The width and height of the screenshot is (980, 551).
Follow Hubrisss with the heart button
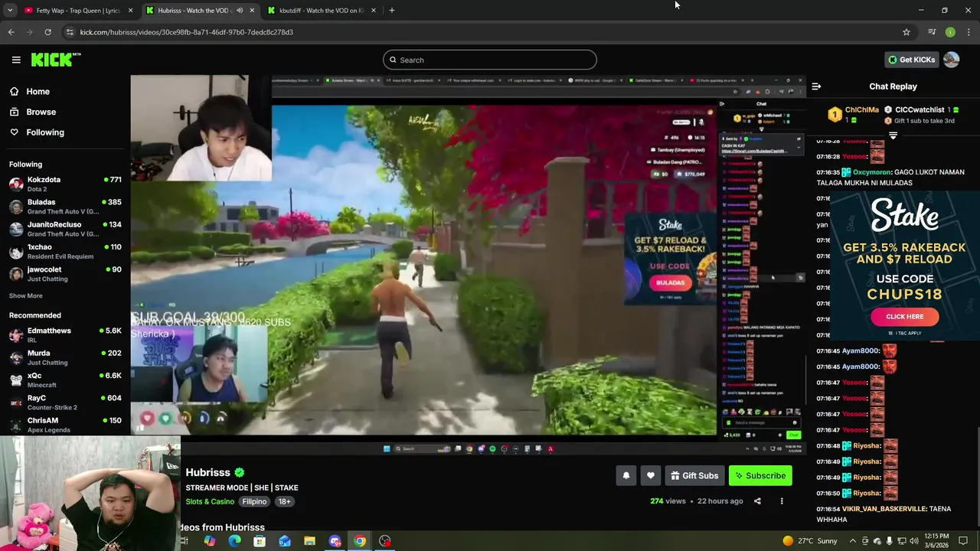(x=650, y=475)
